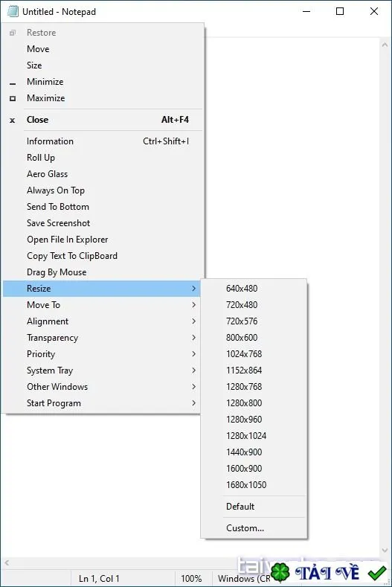Click the Close x icon in menu

[13, 121]
